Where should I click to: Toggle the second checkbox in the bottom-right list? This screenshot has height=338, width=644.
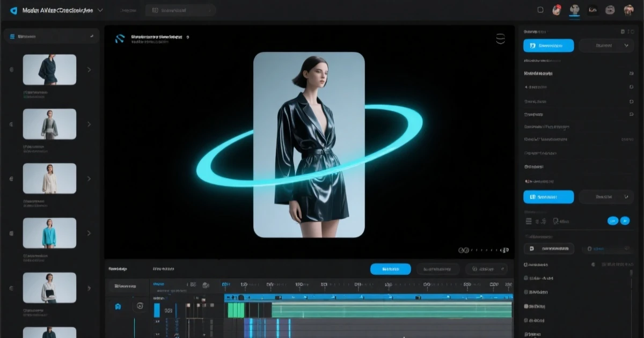tap(525, 292)
